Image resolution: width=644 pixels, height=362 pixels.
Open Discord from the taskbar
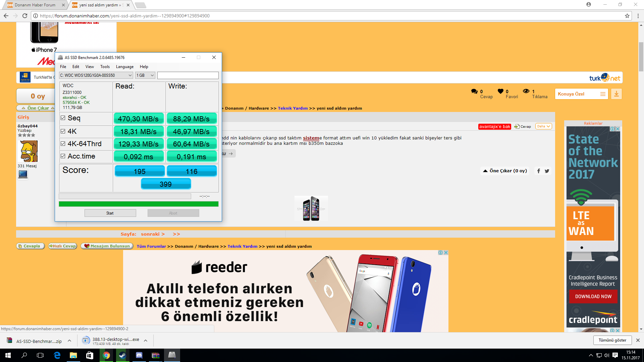tap(139, 355)
